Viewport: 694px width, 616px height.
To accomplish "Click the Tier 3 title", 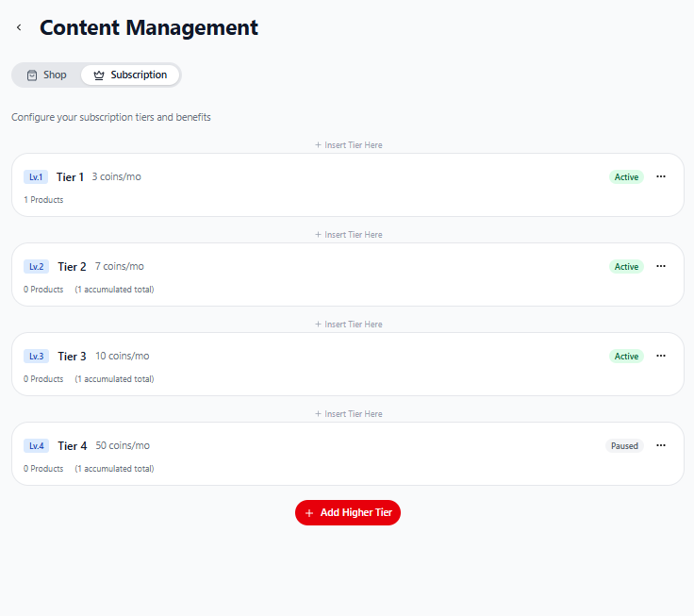I will click(x=72, y=356).
